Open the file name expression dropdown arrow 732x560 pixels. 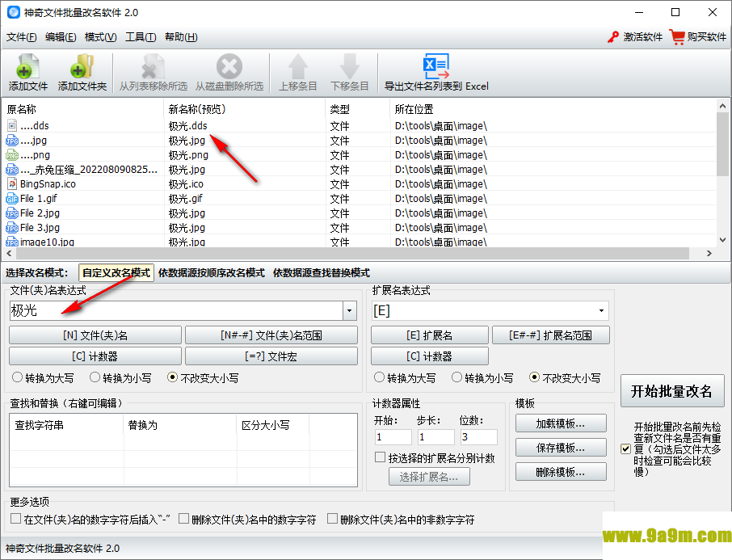(350, 310)
